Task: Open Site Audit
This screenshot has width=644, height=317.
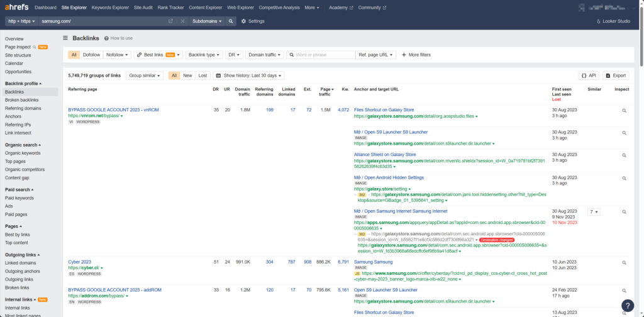Action: 143,8
